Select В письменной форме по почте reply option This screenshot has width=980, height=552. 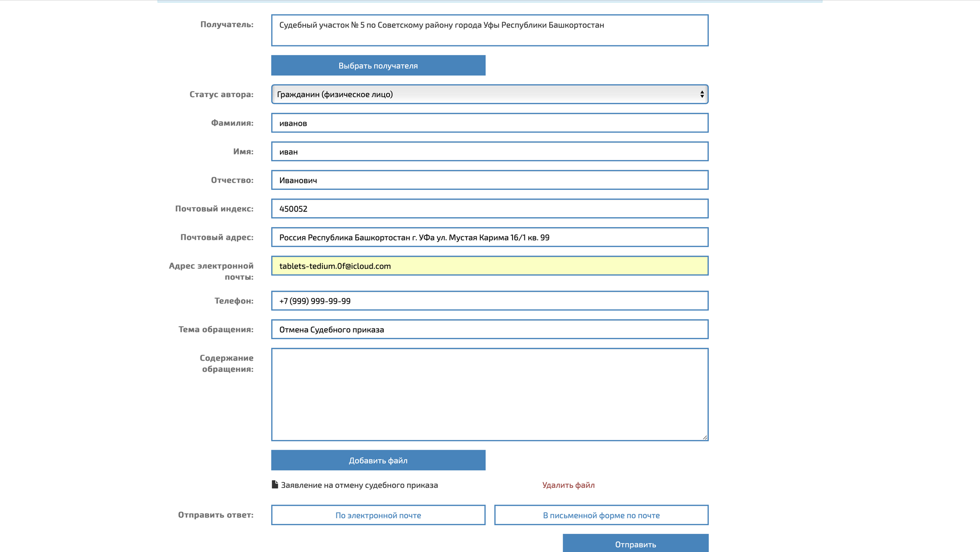[x=601, y=515]
